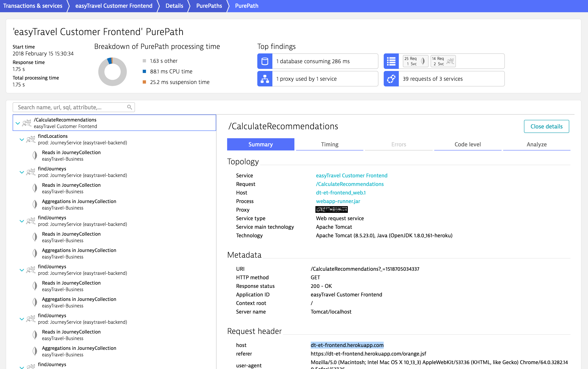Image resolution: width=588 pixels, height=369 pixels.
Task: Click the referer URL value
Action: click(x=368, y=354)
